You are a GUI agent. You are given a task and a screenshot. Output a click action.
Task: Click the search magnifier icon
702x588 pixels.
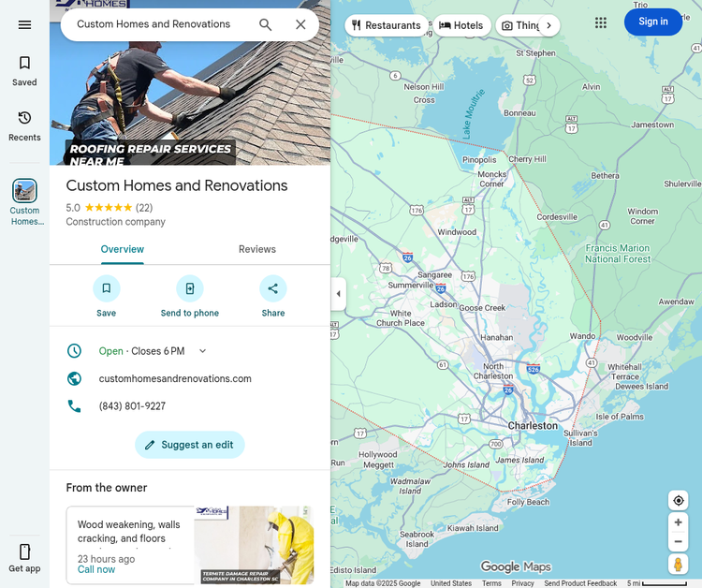click(x=266, y=24)
